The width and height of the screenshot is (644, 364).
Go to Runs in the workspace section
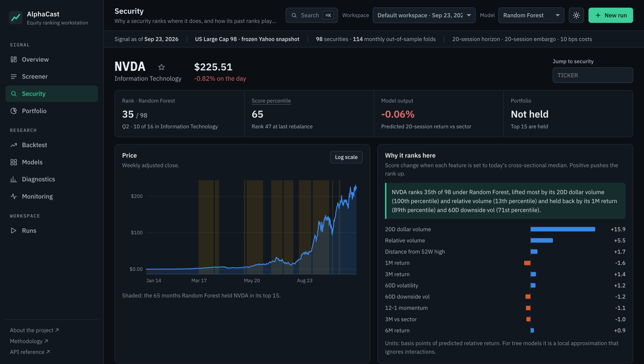coord(52,231)
